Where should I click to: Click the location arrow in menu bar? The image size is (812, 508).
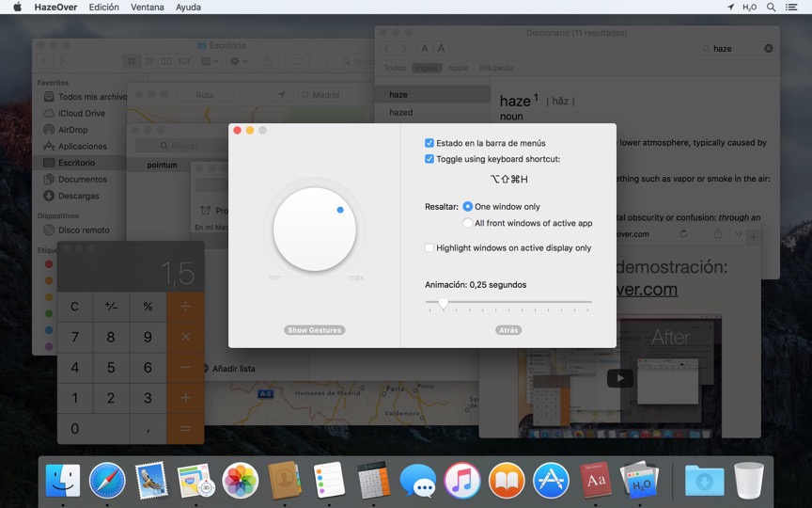pyautogui.click(x=730, y=8)
